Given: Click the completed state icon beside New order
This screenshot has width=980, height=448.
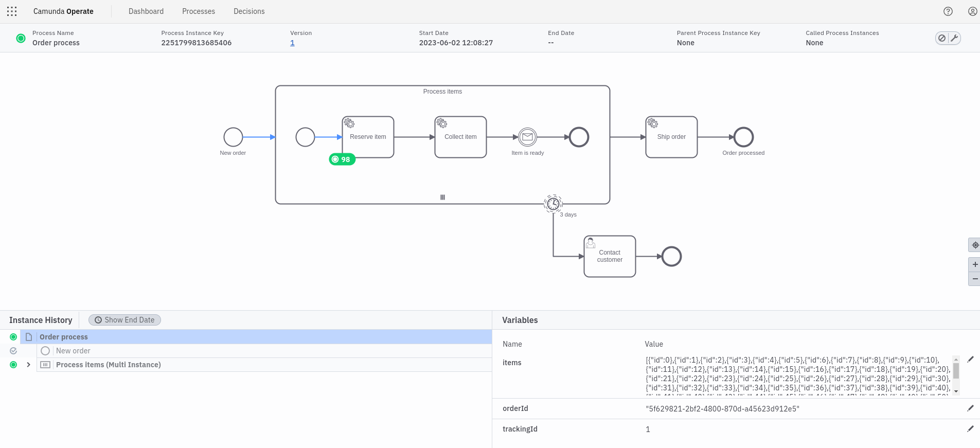Looking at the screenshot, I should [x=13, y=351].
